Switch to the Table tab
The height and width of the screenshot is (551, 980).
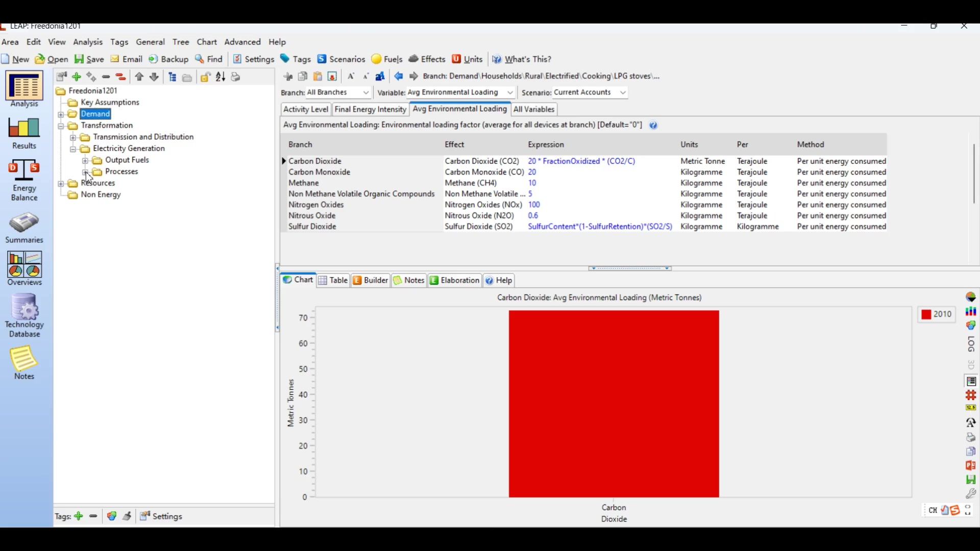pyautogui.click(x=333, y=280)
